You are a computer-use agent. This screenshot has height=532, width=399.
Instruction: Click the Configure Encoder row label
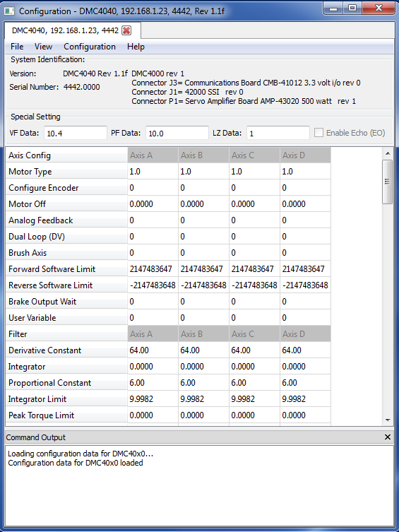coord(66,188)
